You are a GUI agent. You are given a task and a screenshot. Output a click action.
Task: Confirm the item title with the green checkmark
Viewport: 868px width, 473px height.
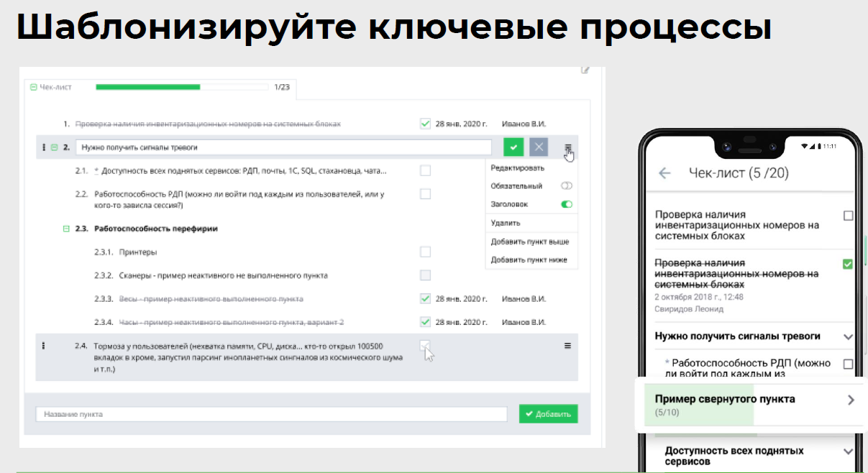coord(513,147)
